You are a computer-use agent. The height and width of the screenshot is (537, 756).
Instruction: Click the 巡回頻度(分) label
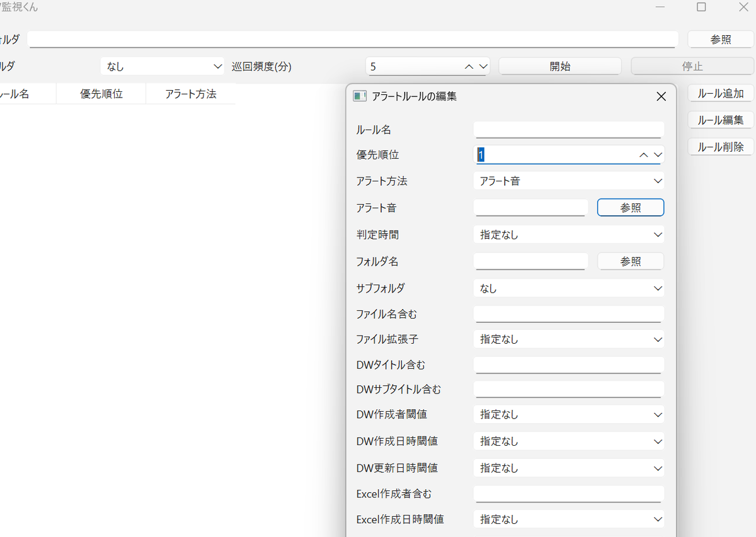point(261,66)
